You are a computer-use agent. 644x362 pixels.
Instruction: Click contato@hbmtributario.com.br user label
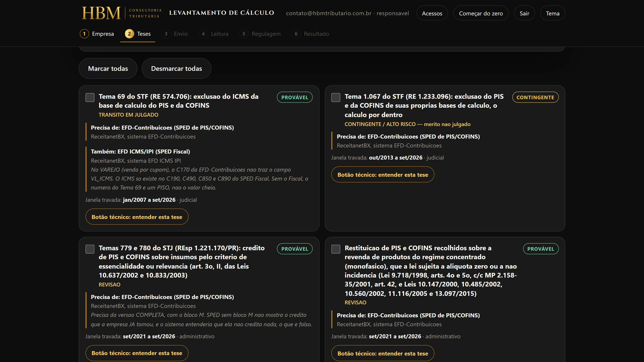pyautogui.click(x=347, y=13)
